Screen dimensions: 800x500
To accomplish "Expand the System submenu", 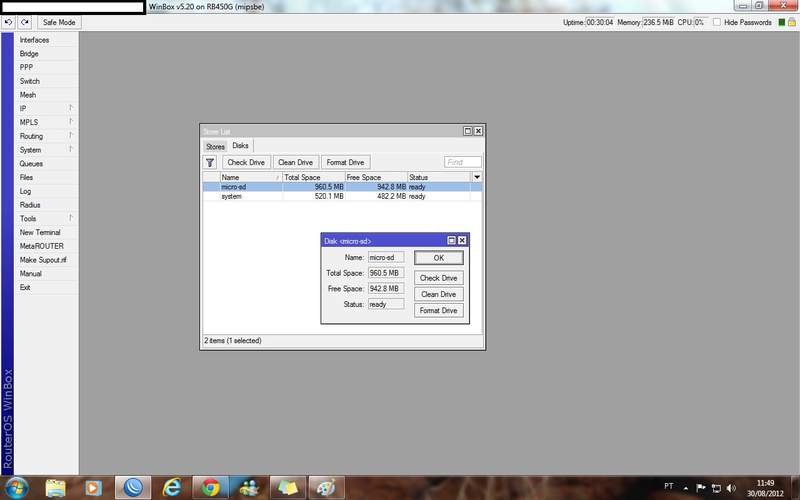I will [x=46, y=150].
